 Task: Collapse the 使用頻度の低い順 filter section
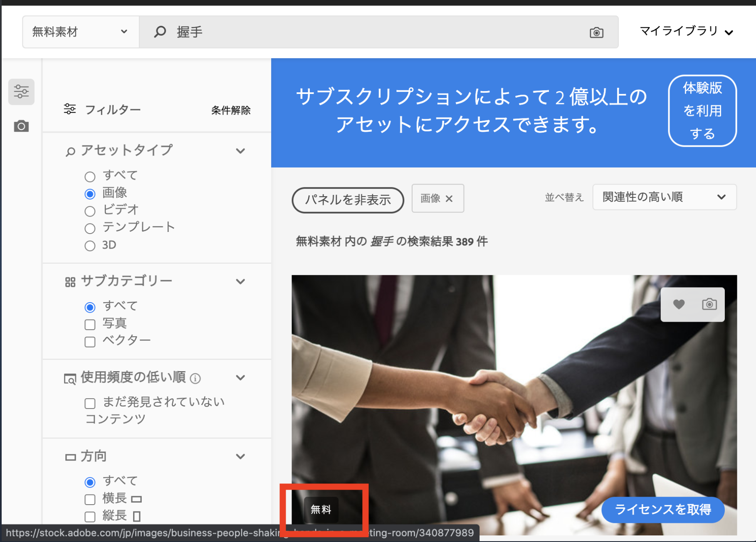point(240,377)
